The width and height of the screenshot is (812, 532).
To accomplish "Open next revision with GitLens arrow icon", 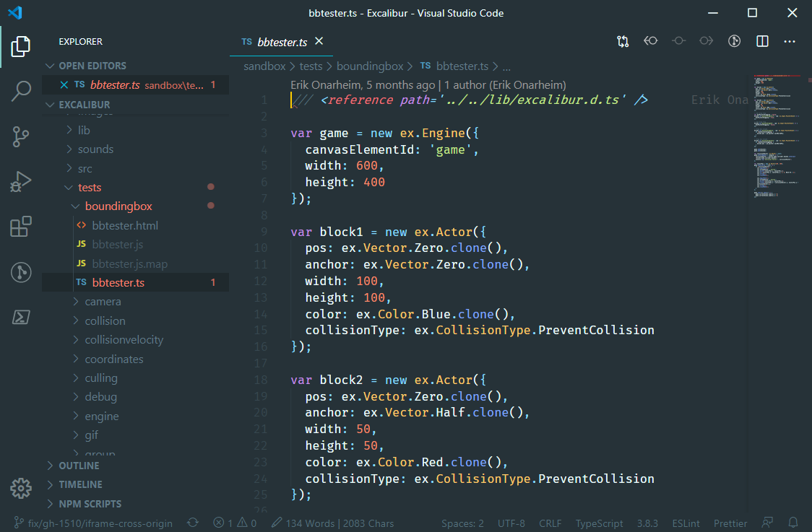I will coord(707,41).
